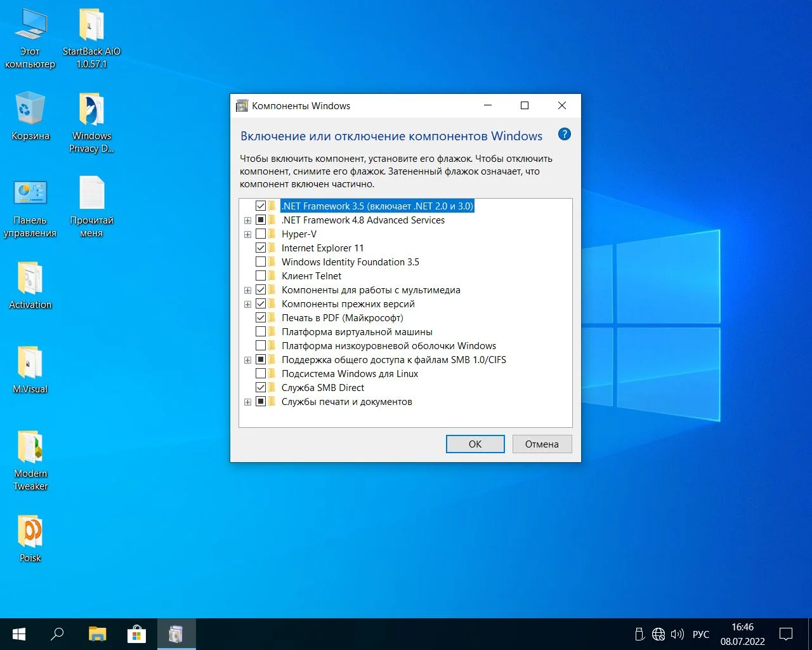Open the Poisk desktop folder

30,532
